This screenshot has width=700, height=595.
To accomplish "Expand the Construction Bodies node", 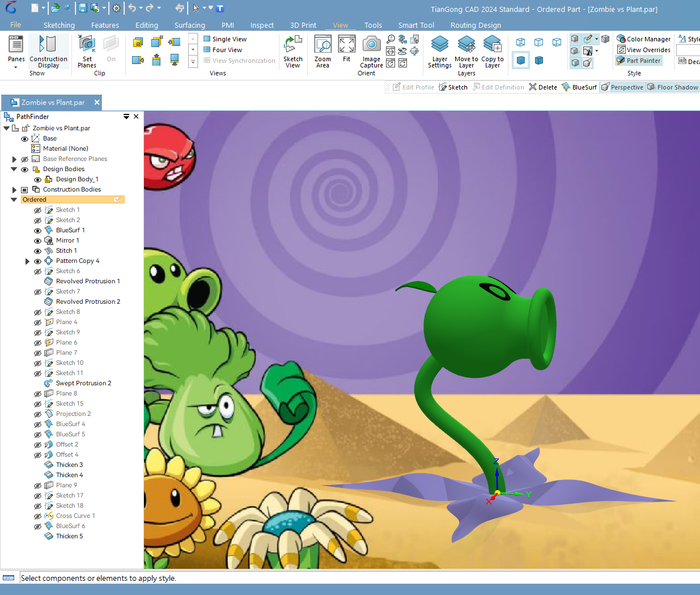I will click(14, 190).
